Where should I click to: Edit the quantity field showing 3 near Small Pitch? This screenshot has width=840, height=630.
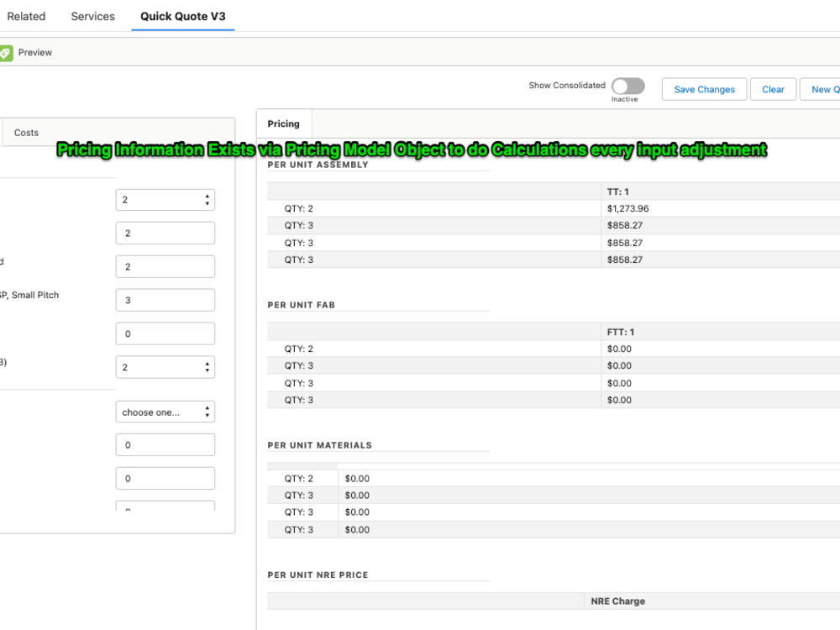(x=165, y=300)
